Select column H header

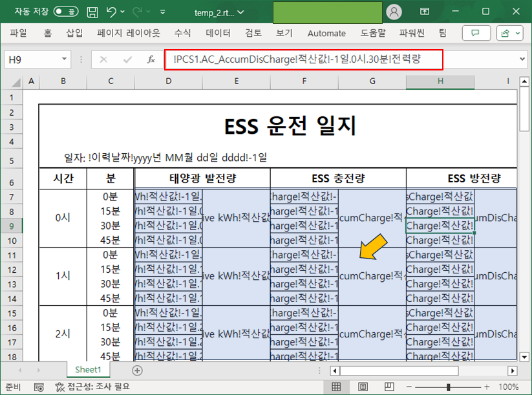[x=440, y=81]
